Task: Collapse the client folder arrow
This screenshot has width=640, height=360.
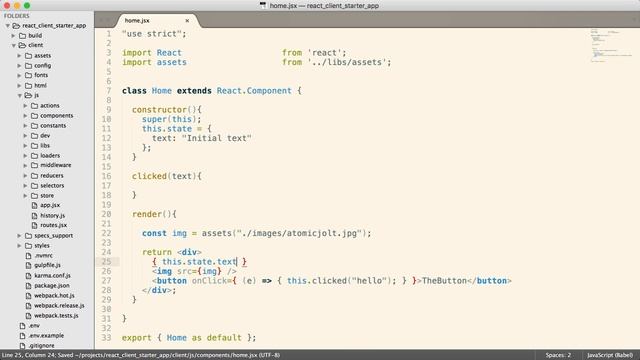Action: 13,45
